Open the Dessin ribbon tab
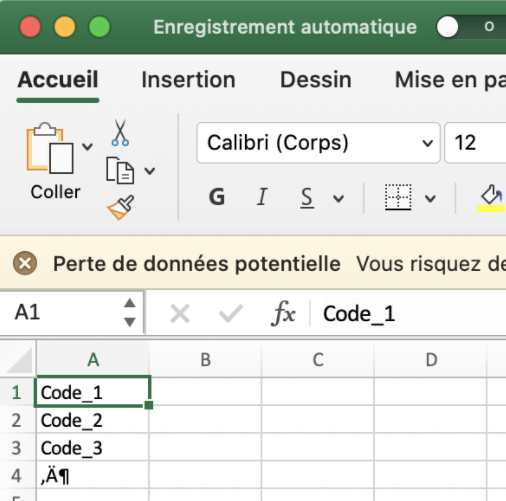This screenshot has width=506, height=501. (316, 80)
